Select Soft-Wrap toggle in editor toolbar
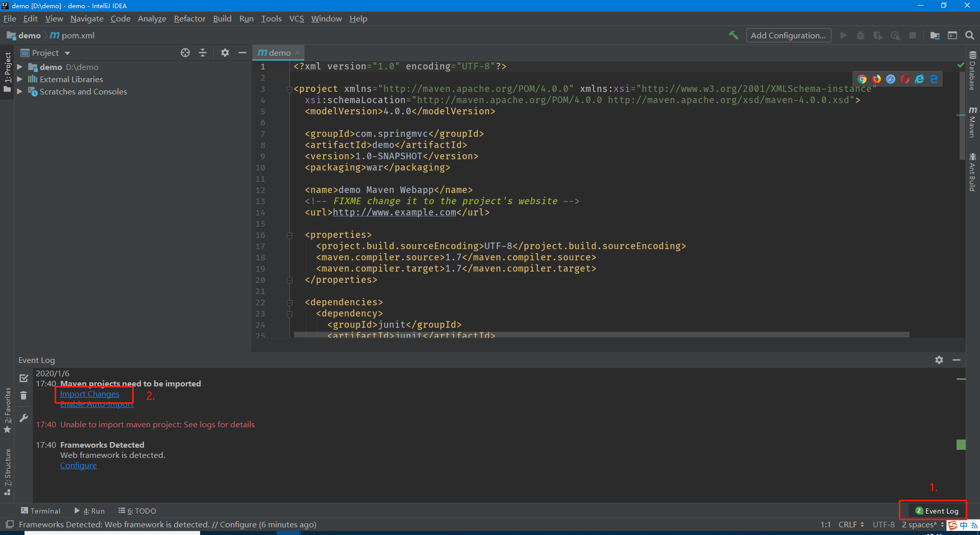The height and width of the screenshot is (535, 980). coord(203,52)
